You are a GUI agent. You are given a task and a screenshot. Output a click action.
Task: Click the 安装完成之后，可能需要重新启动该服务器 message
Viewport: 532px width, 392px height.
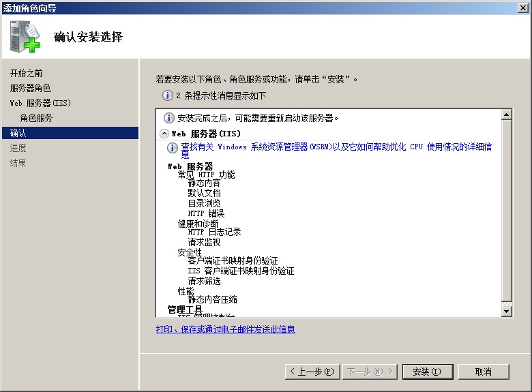click(x=258, y=118)
